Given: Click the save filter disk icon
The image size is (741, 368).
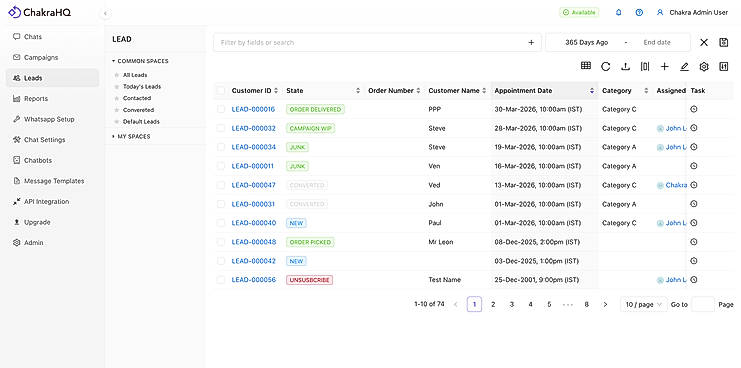Looking at the screenshot, I should click(x=724, y=43).
